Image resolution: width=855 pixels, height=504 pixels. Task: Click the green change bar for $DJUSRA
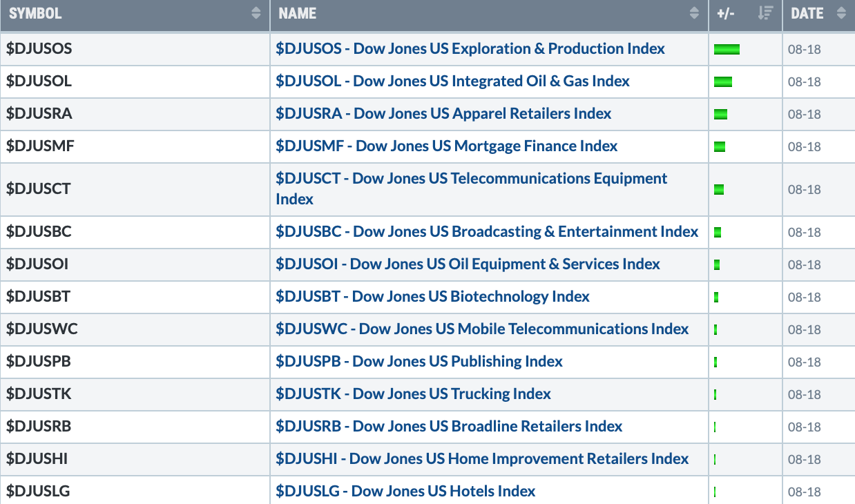coord(720,114)
